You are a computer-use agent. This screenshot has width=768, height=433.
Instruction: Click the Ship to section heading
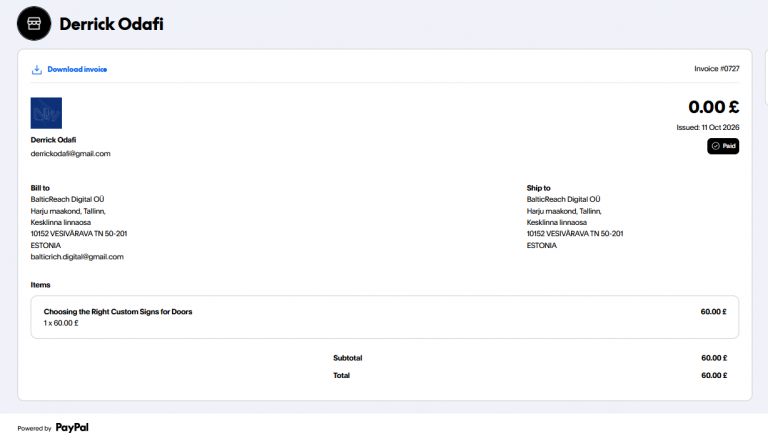(538, 188)
